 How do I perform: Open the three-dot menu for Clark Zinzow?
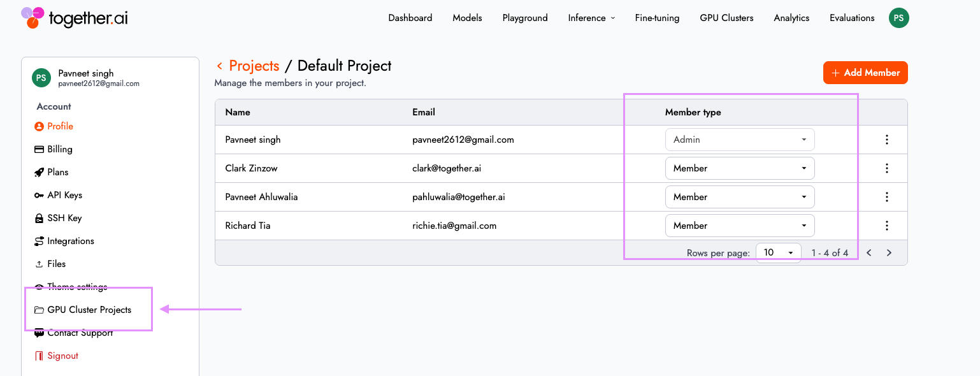(887, 168)
